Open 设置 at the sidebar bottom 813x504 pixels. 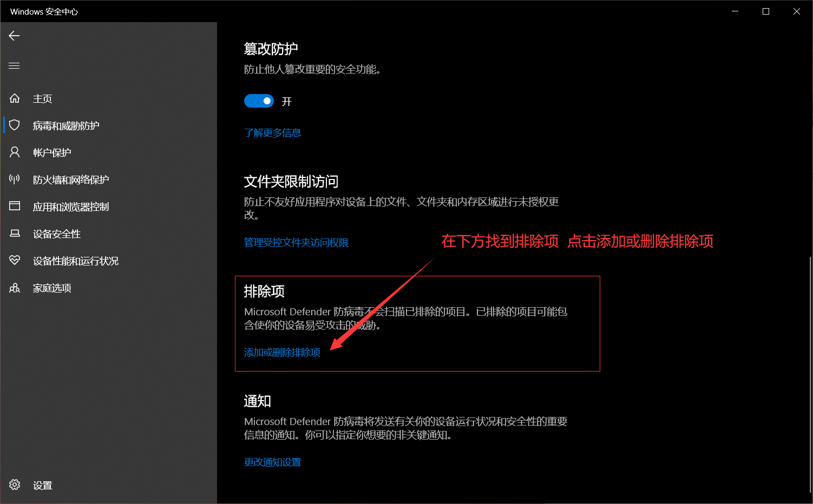click(x=42, y=485)
